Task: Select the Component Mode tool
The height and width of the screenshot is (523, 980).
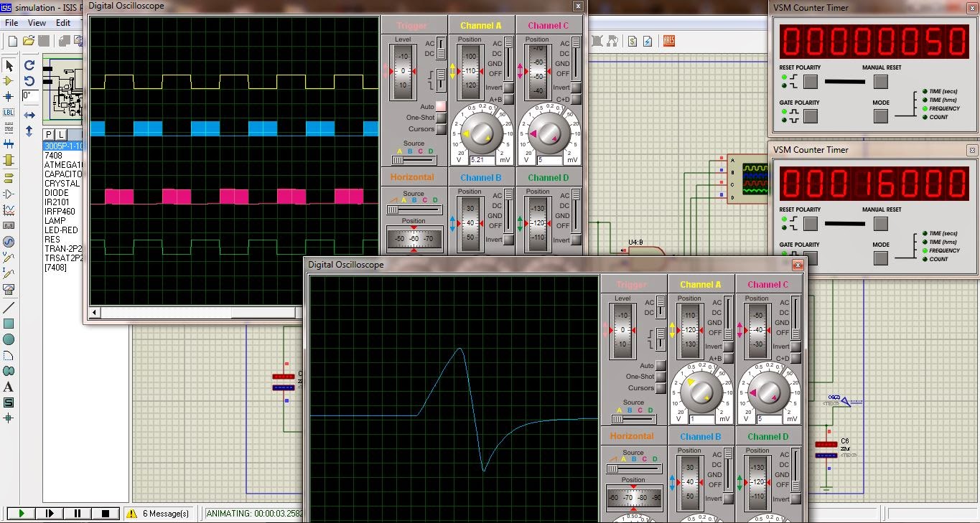Action: 9,81
